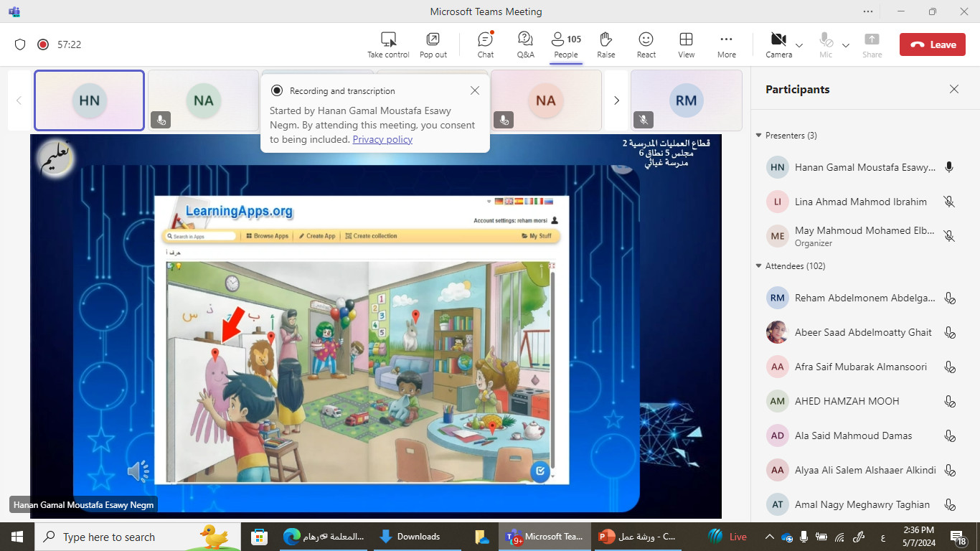This screenshot has width=980, height=551.
Task: Open the View layout options
Action: pyautogui.click(x=687, y=44)
